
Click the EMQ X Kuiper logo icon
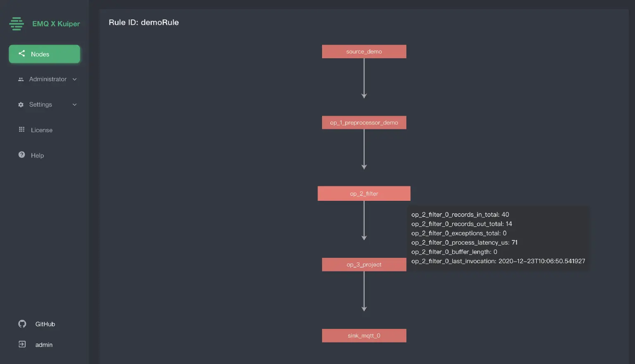pos(17,24)
